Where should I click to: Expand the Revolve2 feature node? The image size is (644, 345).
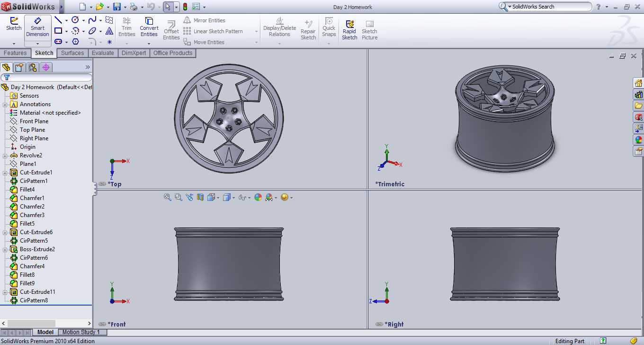(5, 155)
